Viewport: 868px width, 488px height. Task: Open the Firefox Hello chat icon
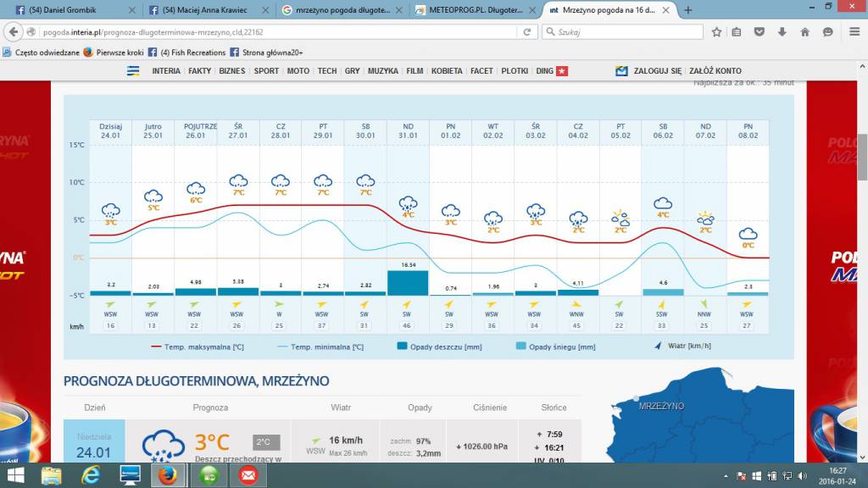click(x=827, y=32)
